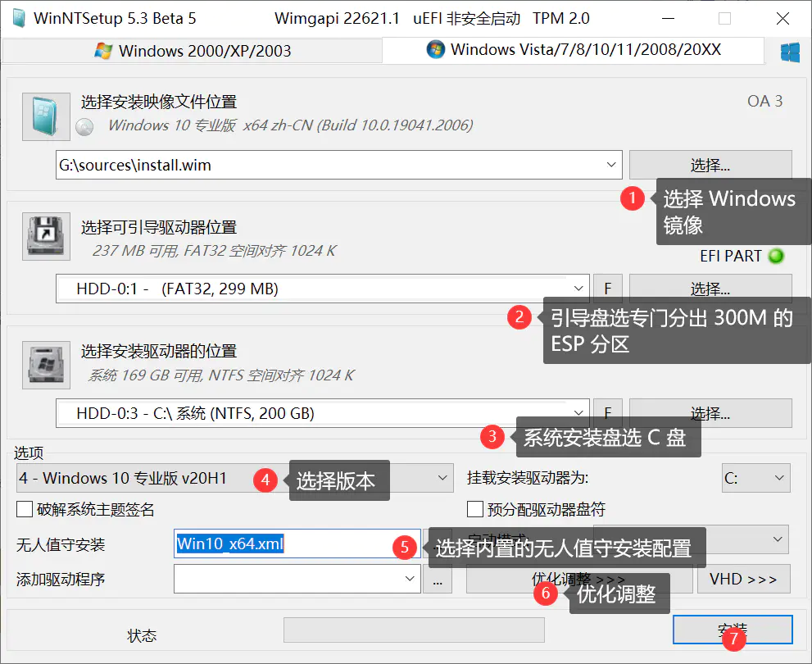This screenshot has height=664, width=812.
Task: Click the 优化调整 >>> button
Action: pos(579,579)
